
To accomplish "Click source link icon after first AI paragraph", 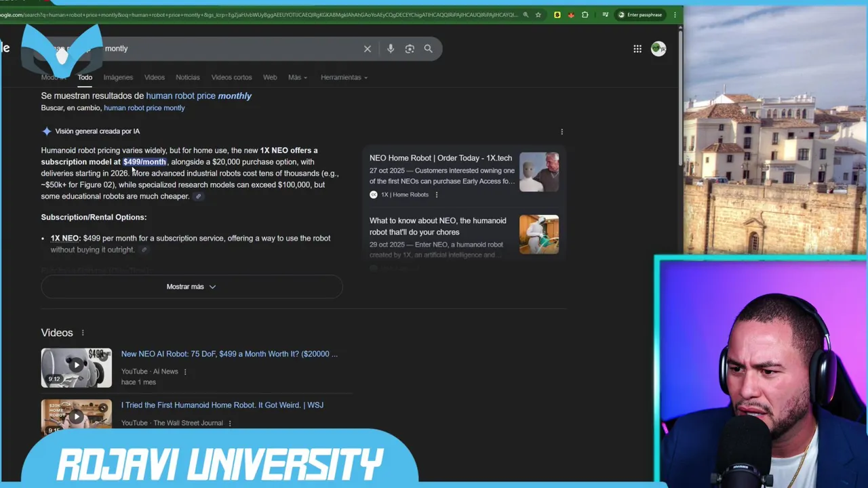I will tap(198, 197).
